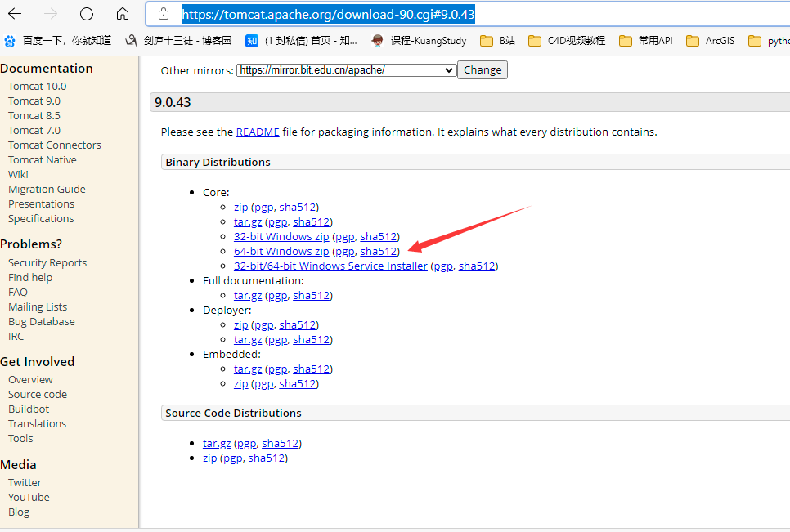Screen dimensions: 790x532
Task: Open the Twitter media link
Action: 25,483
